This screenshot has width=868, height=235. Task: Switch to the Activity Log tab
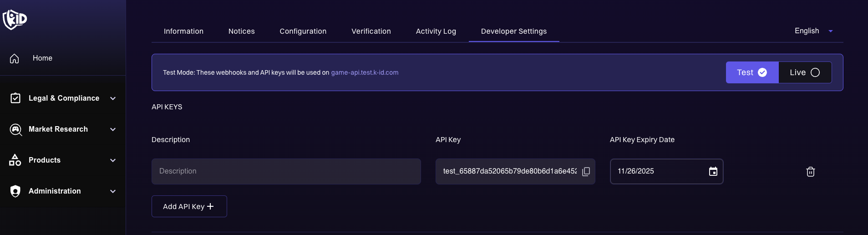click(x=436, y=31)
